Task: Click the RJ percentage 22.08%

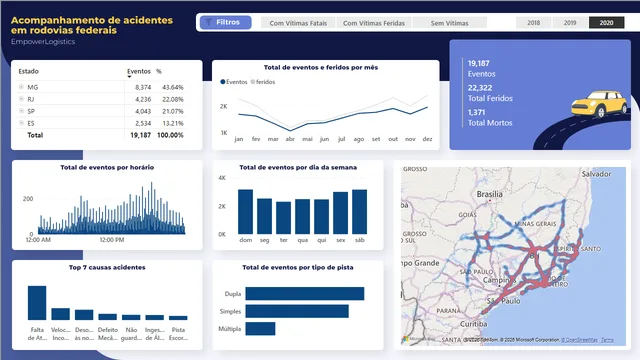Action: point(173,99)
